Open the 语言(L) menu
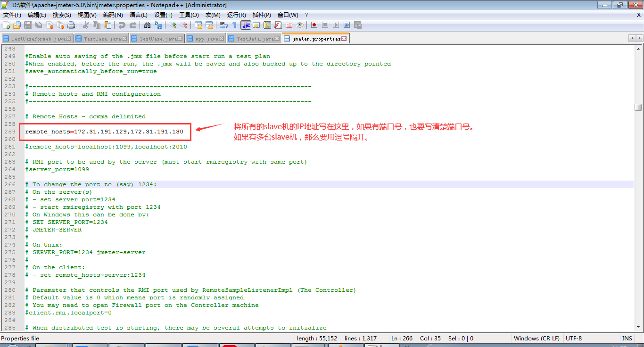This screenshot has height=347, width=644. coord(138,15)
